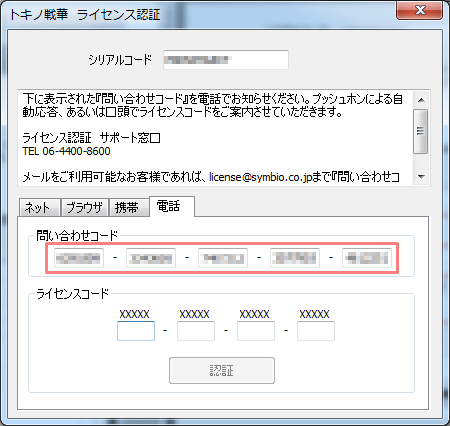The image size is (450, 426).
Task: Click the first 問い合わせコード field
Action: (79, 258)
